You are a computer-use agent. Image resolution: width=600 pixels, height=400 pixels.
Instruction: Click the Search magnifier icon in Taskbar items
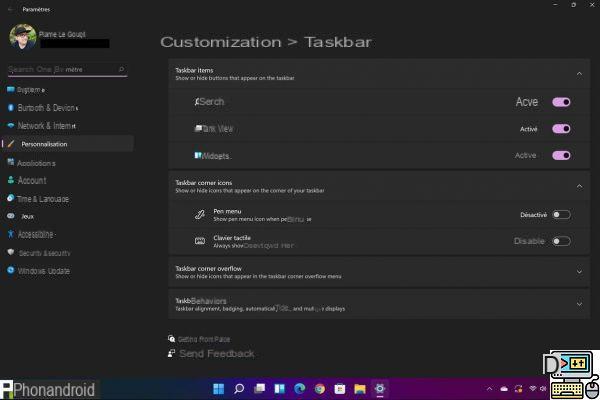(197, 102)
